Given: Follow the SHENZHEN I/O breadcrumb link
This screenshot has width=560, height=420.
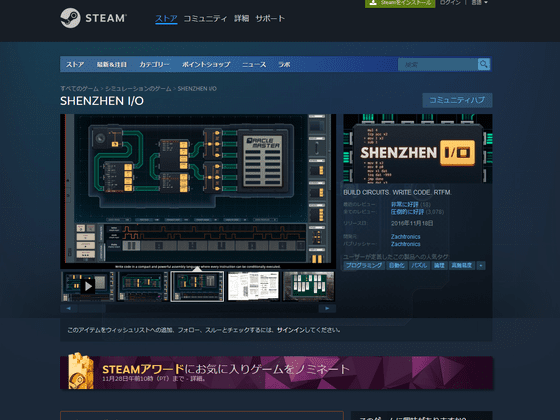Looking at the screenshot, I should pyautogui.click(x=197, y=89).
